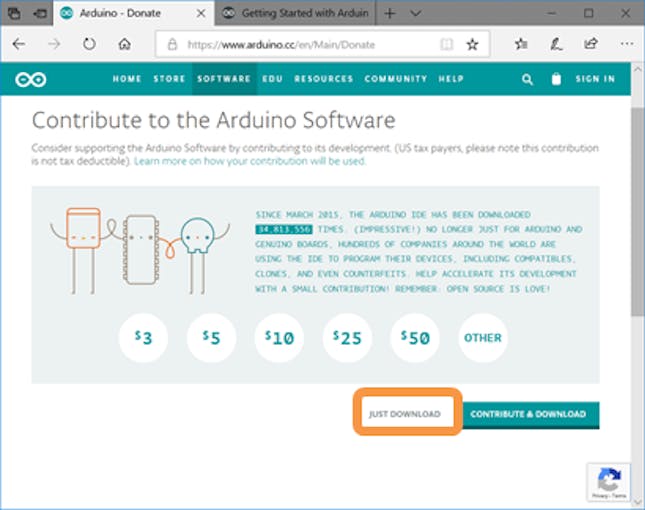Go back with the browser back arrow

19,44
